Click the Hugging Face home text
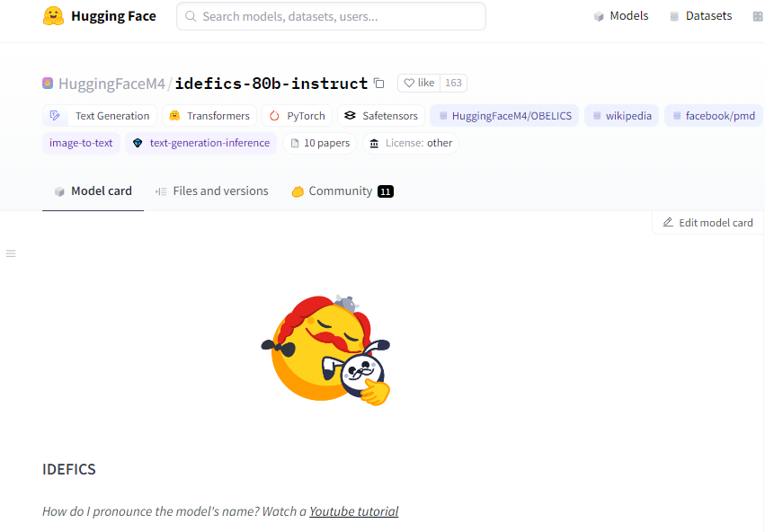This screenshot has height=532, width=765. tap(113, 16)
